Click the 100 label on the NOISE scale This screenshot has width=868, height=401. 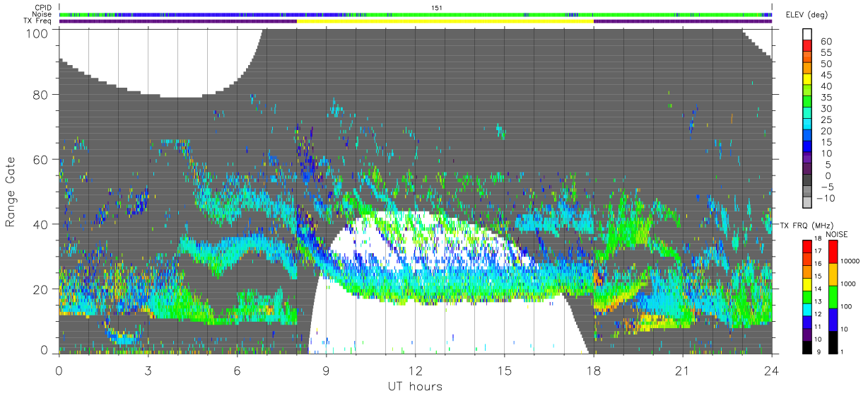[x=848, y=306]
